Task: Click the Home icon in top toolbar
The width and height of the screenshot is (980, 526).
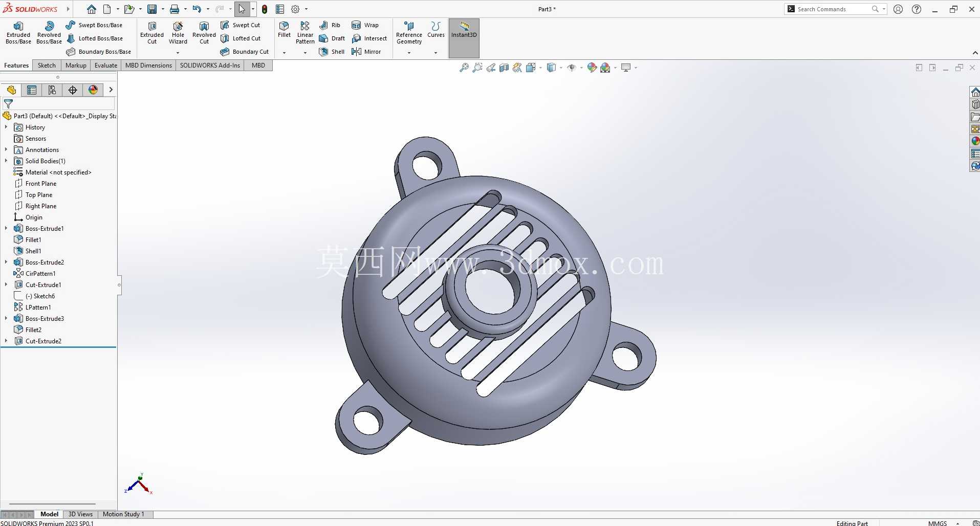Action: click(92, 9)
